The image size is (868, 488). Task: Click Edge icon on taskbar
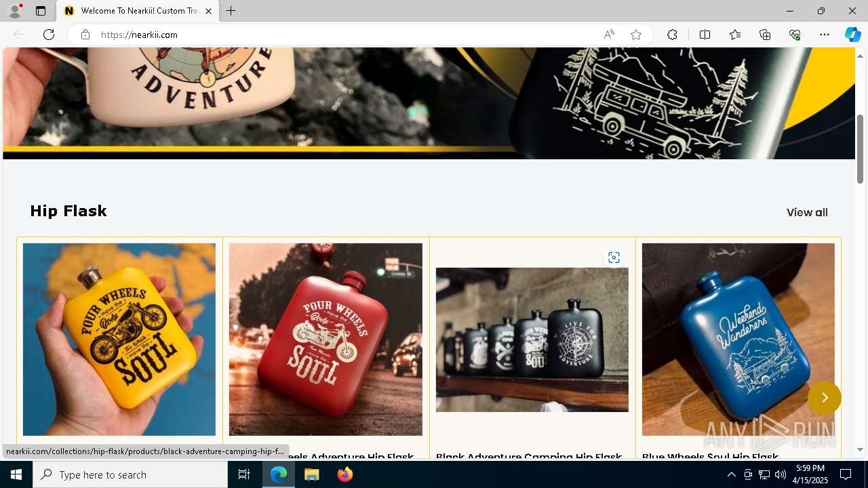(279, 474)
